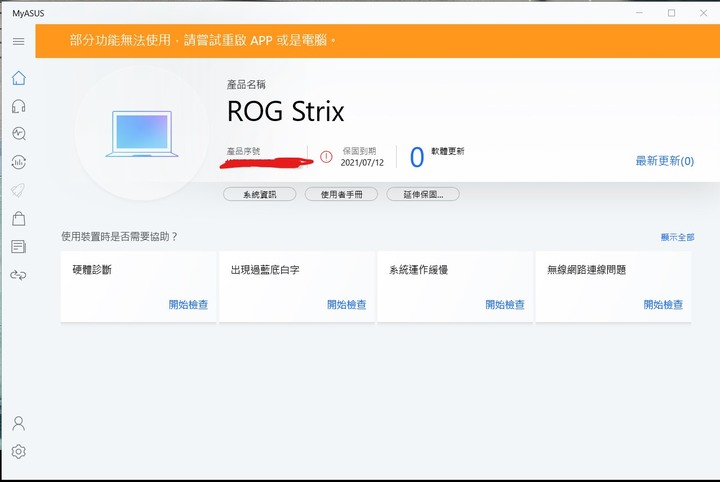Click the ROG Strix product name
This screenshot has width=720, height=482.
click(x=285, y=112)
